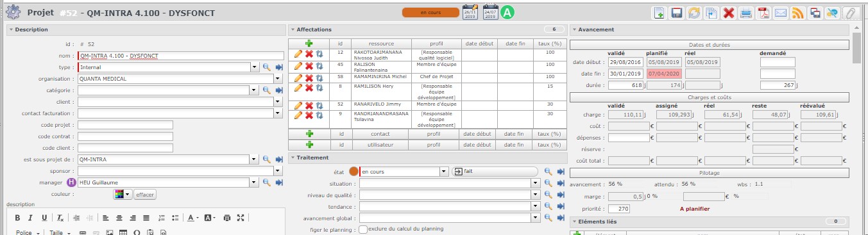
Task: Save the project with the floppy disk icon
Action: coord(676,13)
